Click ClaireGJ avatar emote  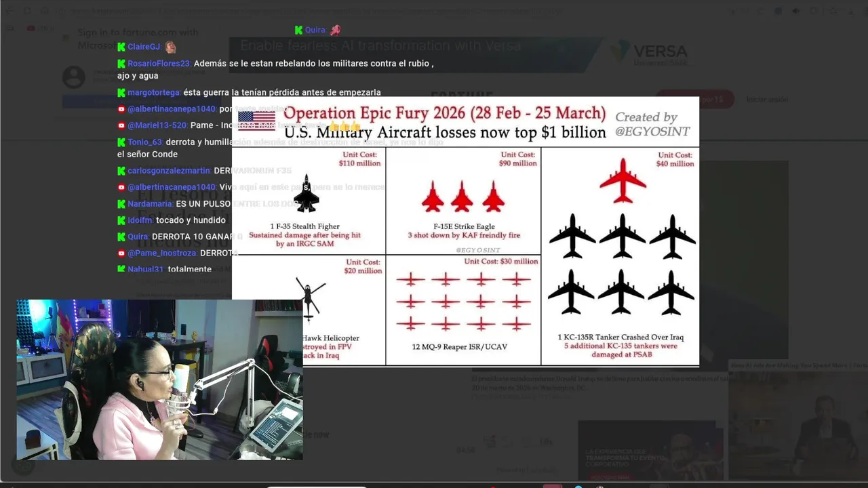coord(170,47)
